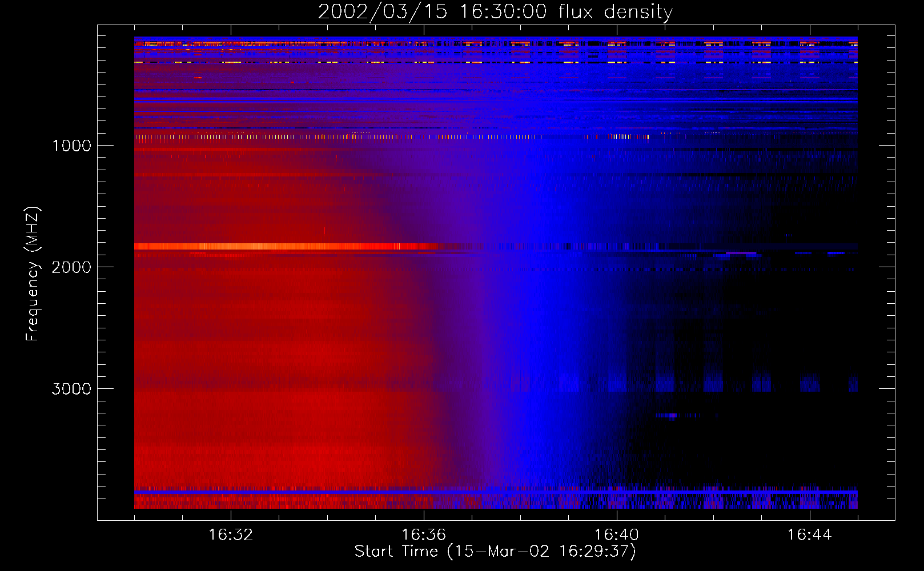The height and width of the screenshot is (571, 924).
Task: Select the 2000 frequency axis label
Action: tap(71, 267)
